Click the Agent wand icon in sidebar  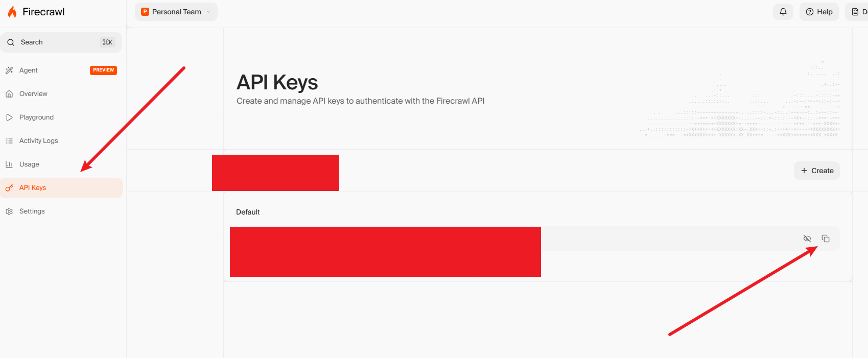pos(9,70)
